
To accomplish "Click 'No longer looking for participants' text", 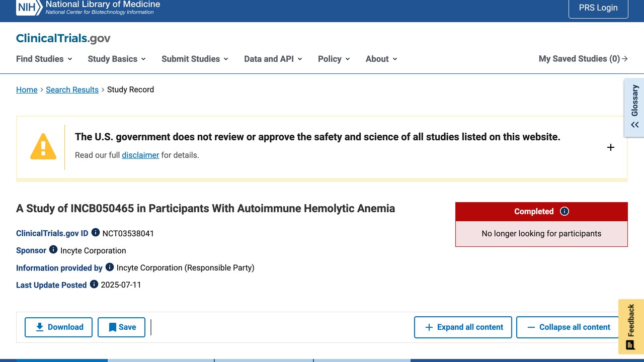I will [541, 233].
